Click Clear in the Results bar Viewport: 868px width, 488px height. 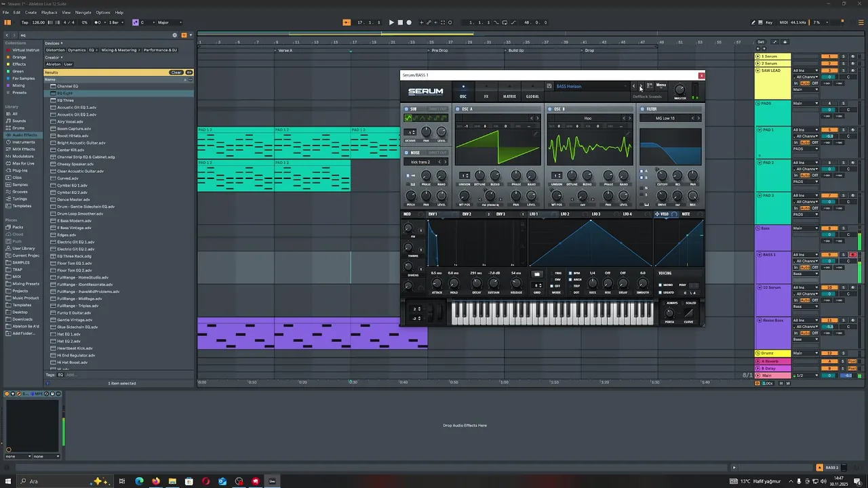tap(176, 73)
